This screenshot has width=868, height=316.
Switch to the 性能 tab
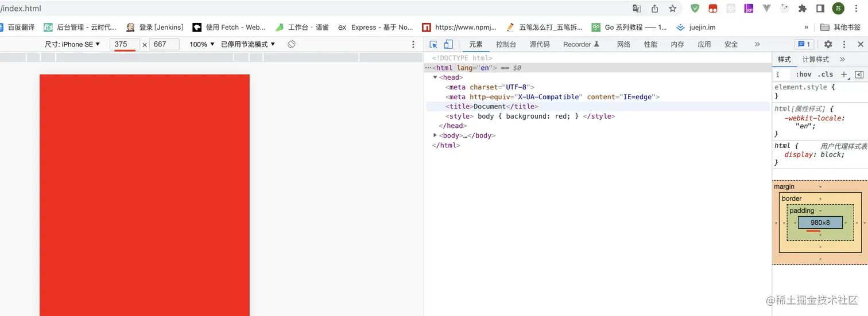pos(650,44)
